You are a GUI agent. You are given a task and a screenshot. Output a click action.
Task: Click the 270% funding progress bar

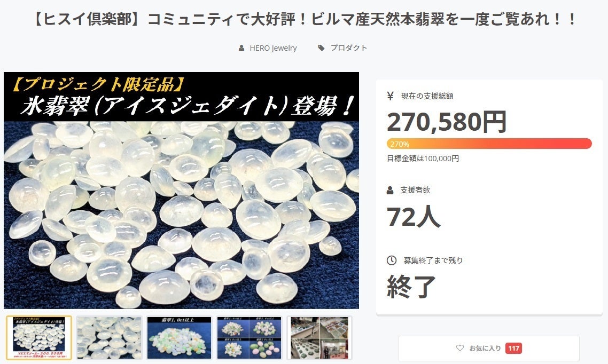[x=489, y=144]
